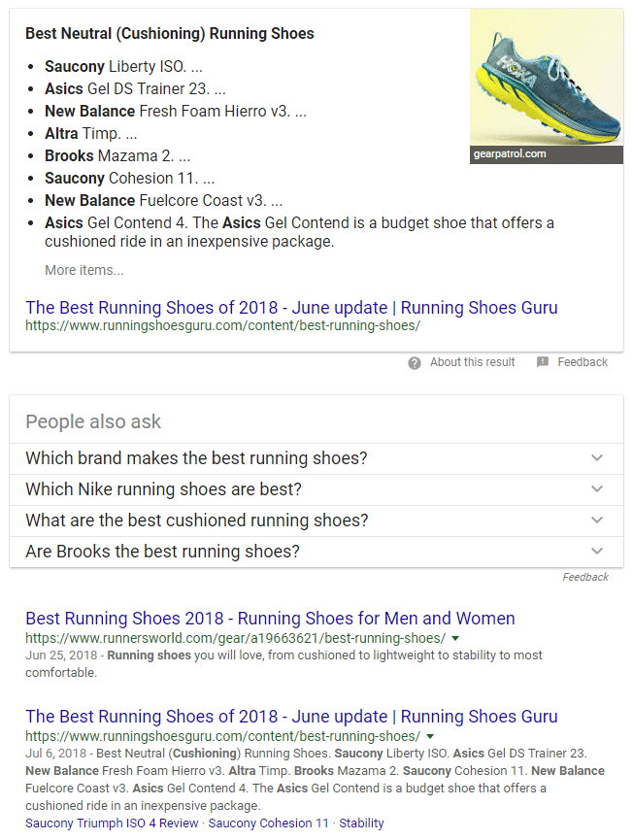633x840 pixels.
Task: Open the "Best Running Shoes 2018" Runner's World result
Action: tap(268, 618)
